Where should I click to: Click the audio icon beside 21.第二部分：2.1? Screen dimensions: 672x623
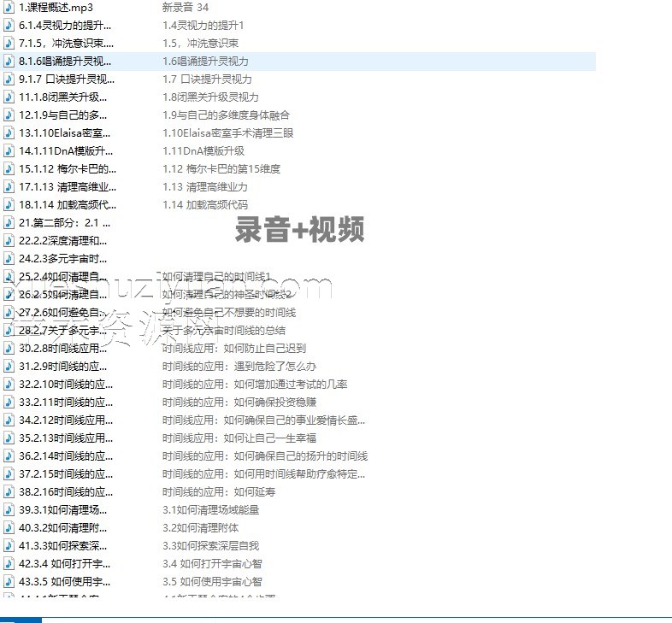click(9, 223)
